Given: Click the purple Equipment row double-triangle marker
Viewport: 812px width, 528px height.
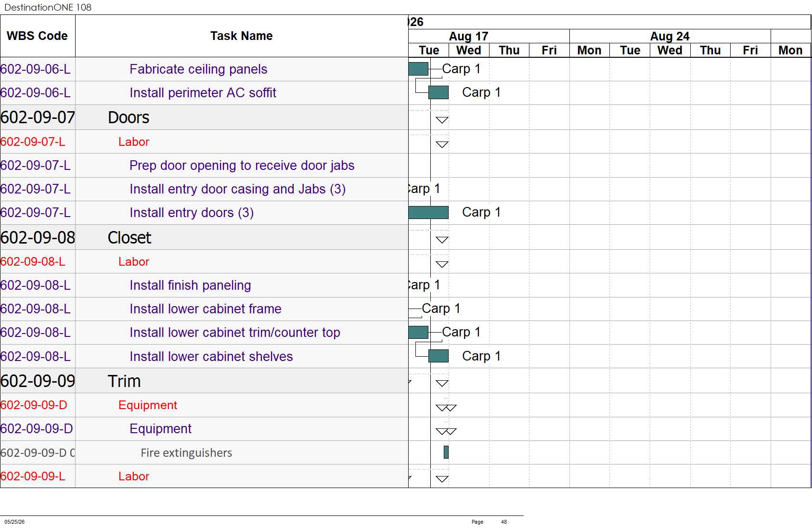Looking at the screenshot, I should click(x=446, y=431).
